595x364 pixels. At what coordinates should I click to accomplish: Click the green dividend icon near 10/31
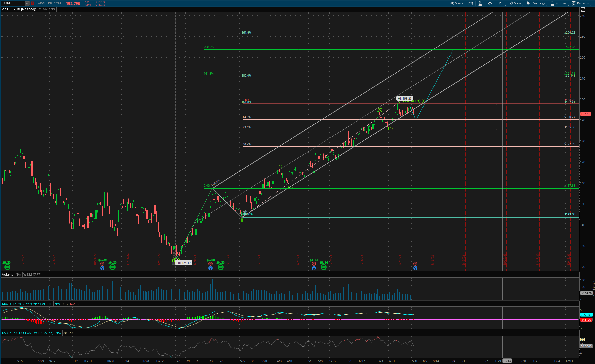tap(112, 267)
